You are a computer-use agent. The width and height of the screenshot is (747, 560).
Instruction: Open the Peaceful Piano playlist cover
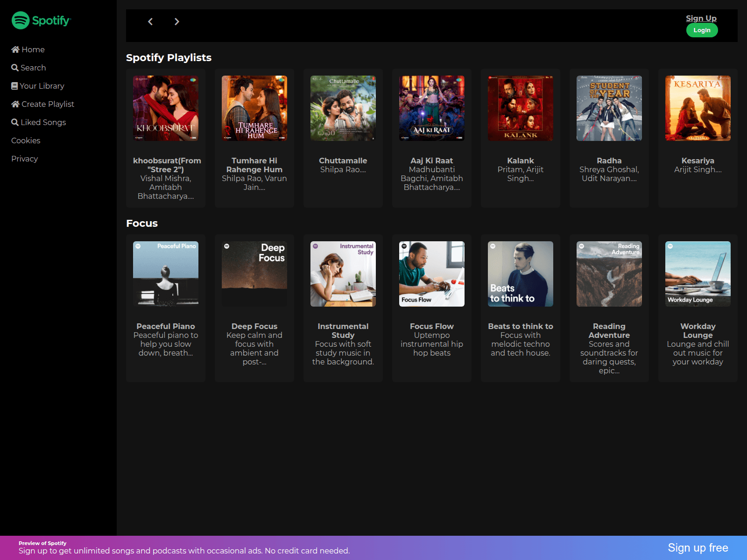click(x=166, y=274)
